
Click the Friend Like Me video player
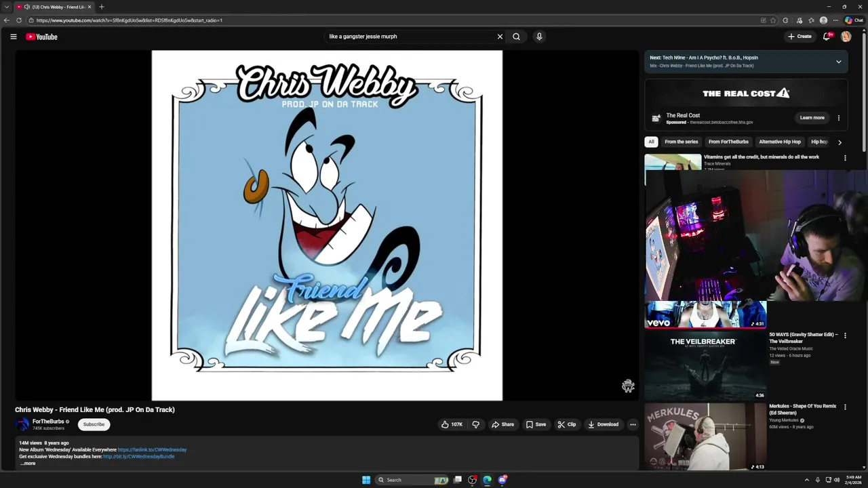(x=327, y=225)
